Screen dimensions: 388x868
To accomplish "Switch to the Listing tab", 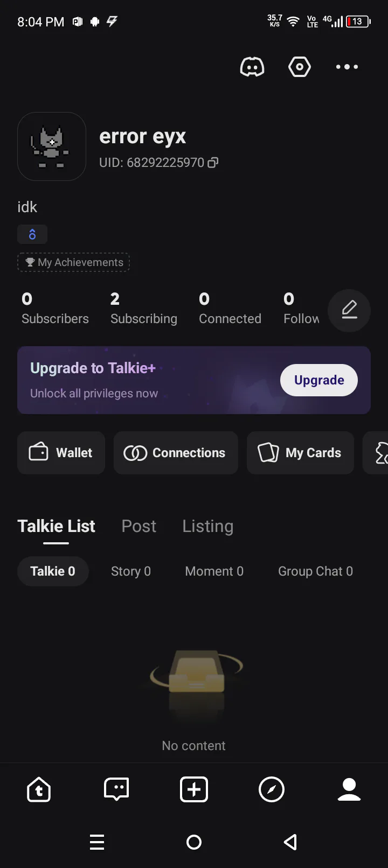I will point(208,526).
